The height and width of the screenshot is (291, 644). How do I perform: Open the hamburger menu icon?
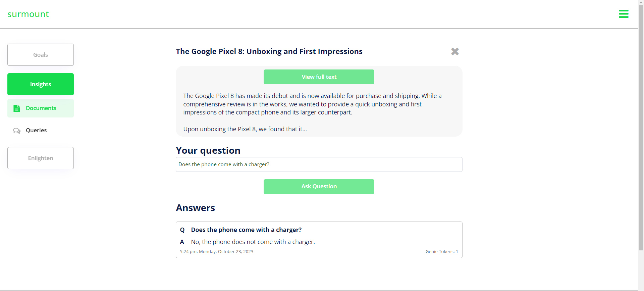tap(624, 14)
